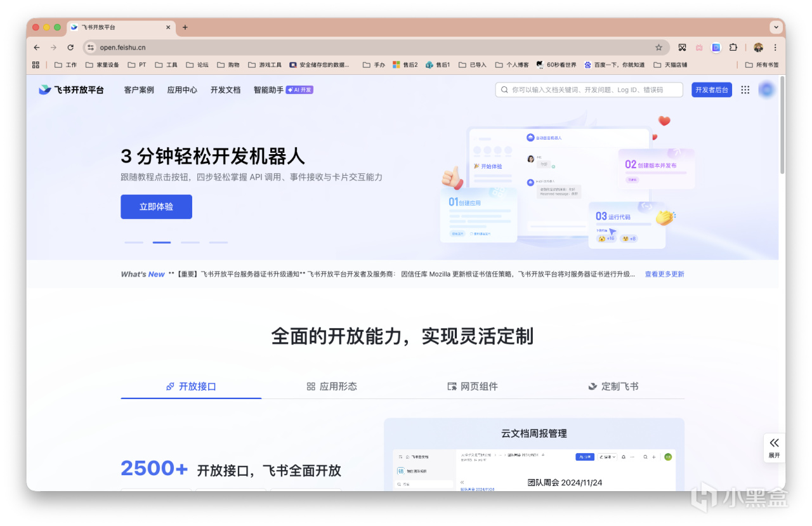812x526 pixels.
Task: Click the 飞书开放平台 logo
Action: point(71,90)
